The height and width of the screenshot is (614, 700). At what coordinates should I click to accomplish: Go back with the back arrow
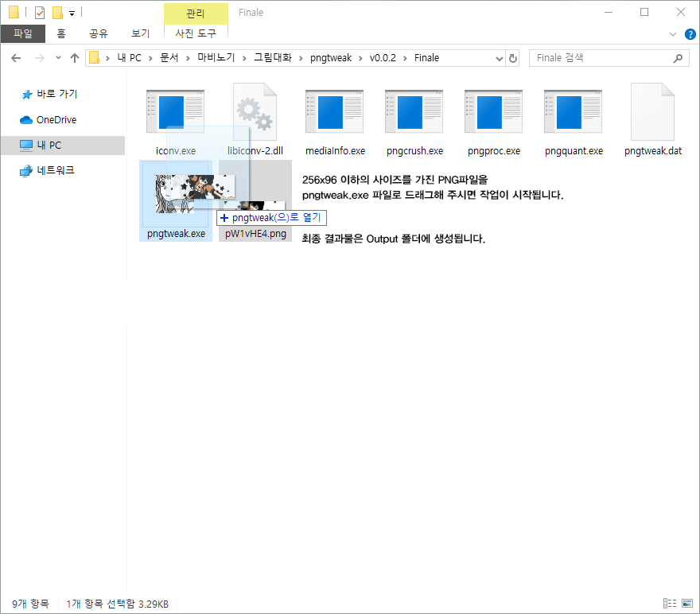point(16,58)
